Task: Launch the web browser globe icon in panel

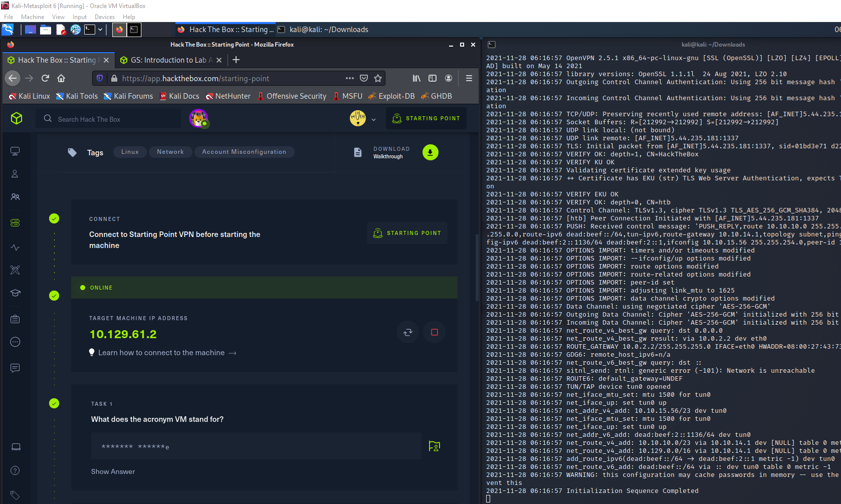Action: pyautogui.click(x=75, y=30)
